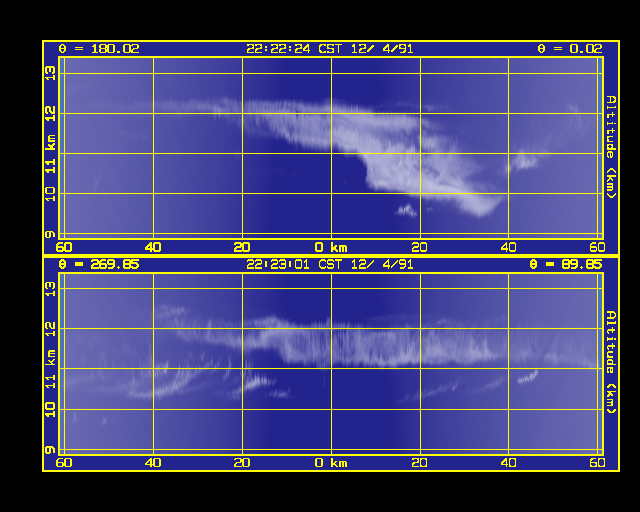Click the right "60" distance label under the top panel
This screenshot has height=512, width=640.
coord(598,247)
